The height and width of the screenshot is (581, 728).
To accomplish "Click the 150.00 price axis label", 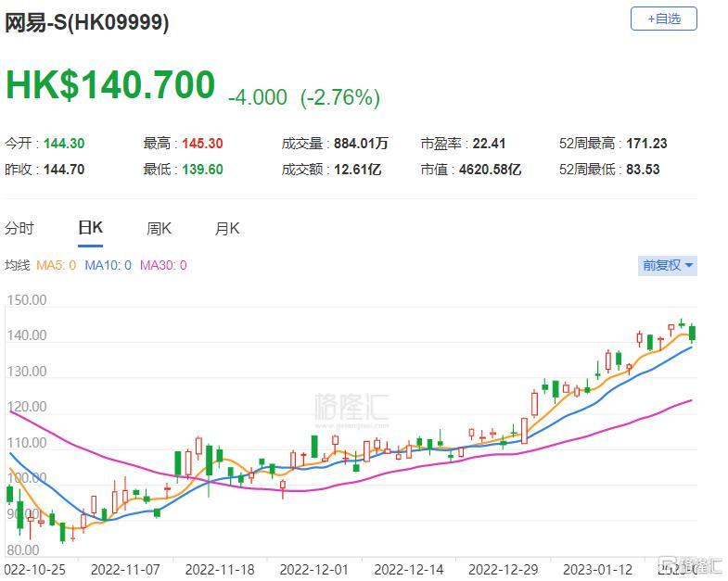I will (27, 300).
